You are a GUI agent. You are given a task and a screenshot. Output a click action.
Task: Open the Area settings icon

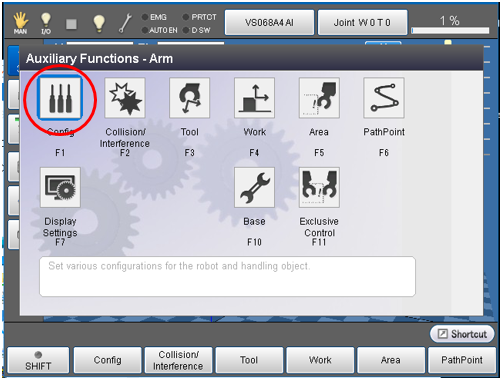pos(319,98)
